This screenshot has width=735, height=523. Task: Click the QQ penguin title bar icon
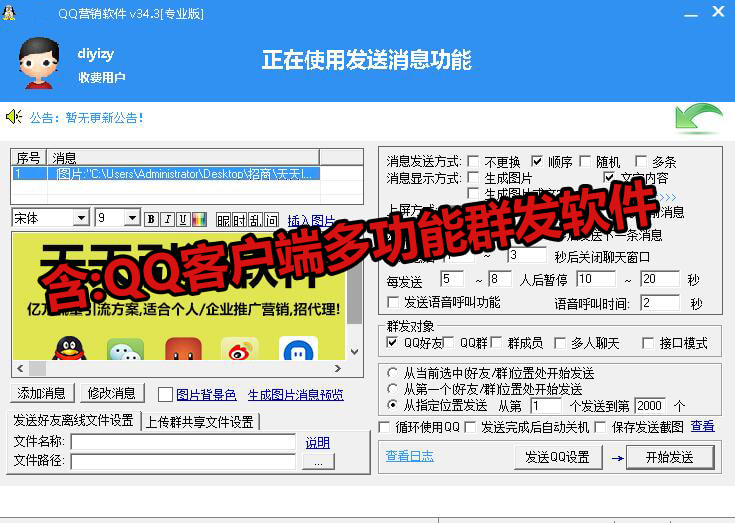coord(9,13)
